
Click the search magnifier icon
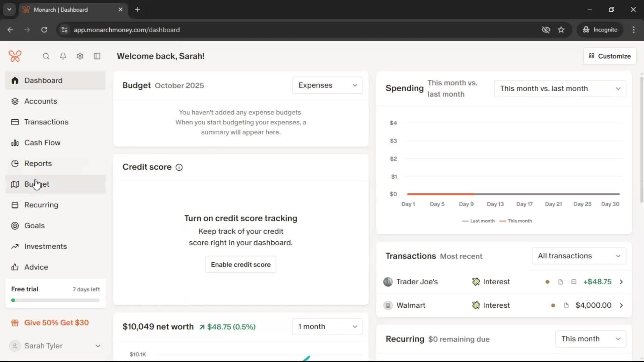(x=46, y=56)
